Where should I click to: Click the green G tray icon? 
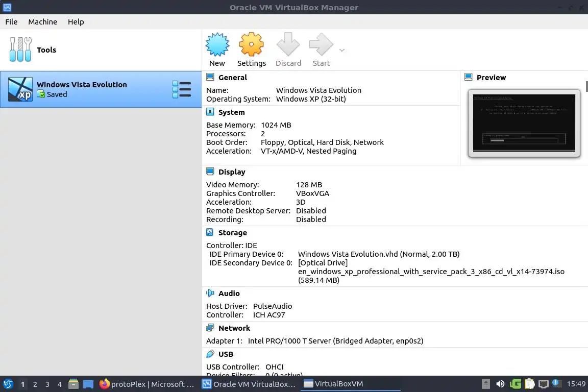point(515,384)
